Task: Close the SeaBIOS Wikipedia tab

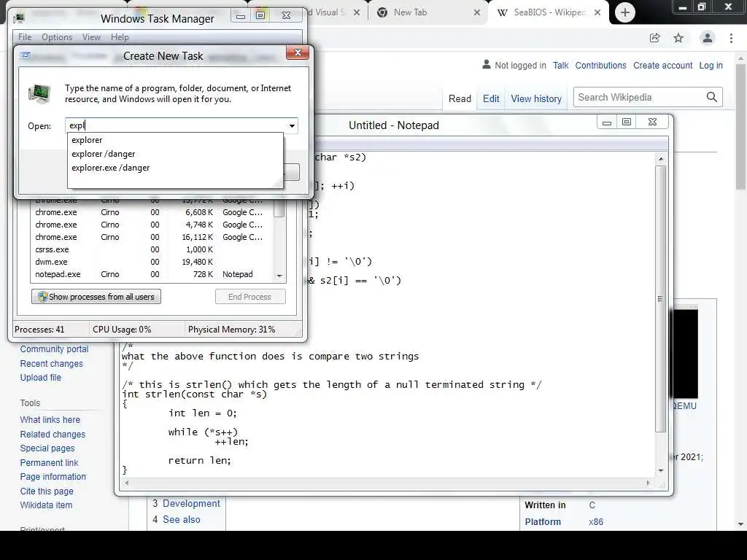Action: tap(597, 13)
